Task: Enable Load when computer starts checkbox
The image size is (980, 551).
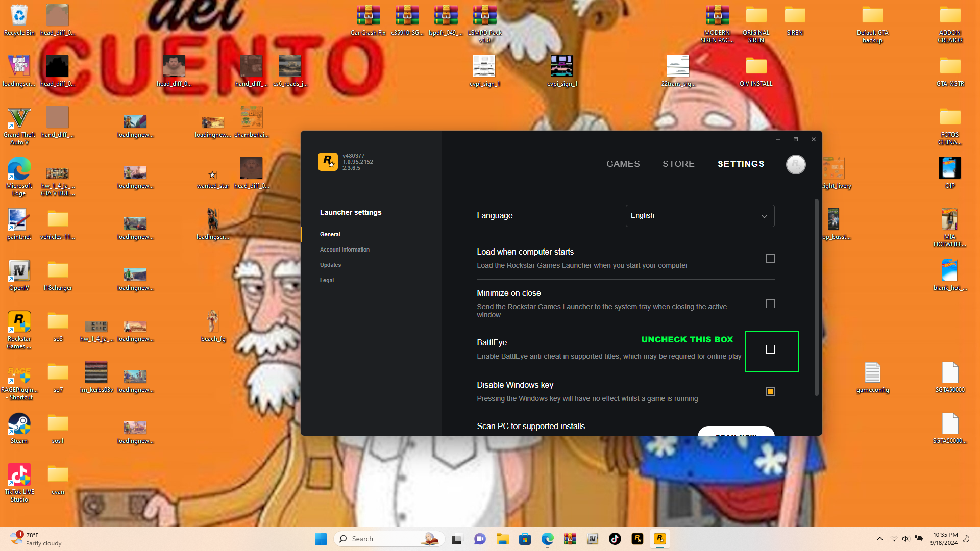Action: pos(770,259)
